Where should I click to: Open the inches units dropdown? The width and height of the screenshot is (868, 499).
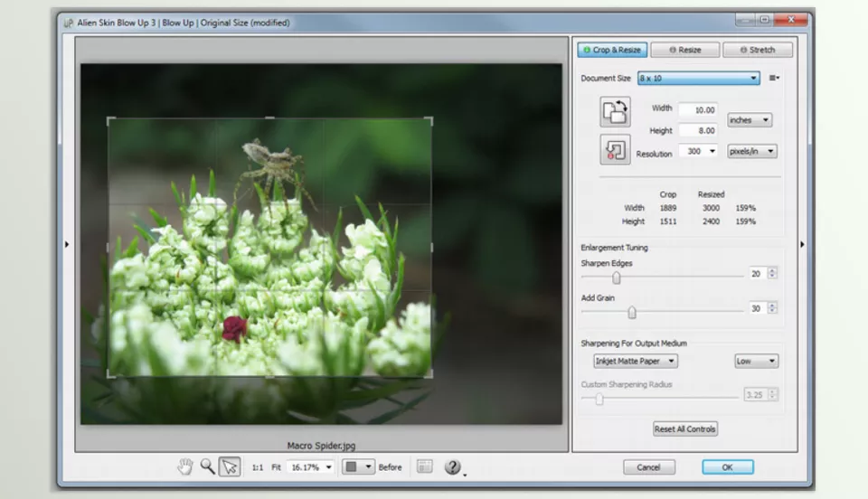click(750, 120)
